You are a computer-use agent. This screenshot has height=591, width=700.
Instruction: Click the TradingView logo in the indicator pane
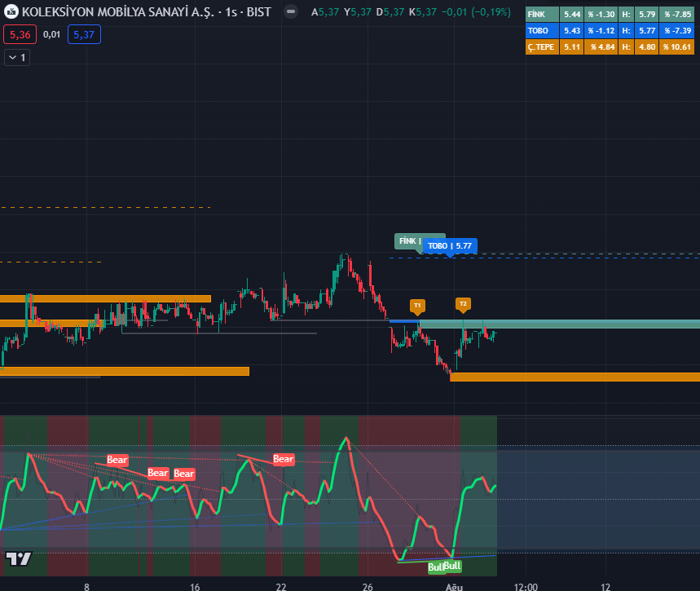pos(18,558)
